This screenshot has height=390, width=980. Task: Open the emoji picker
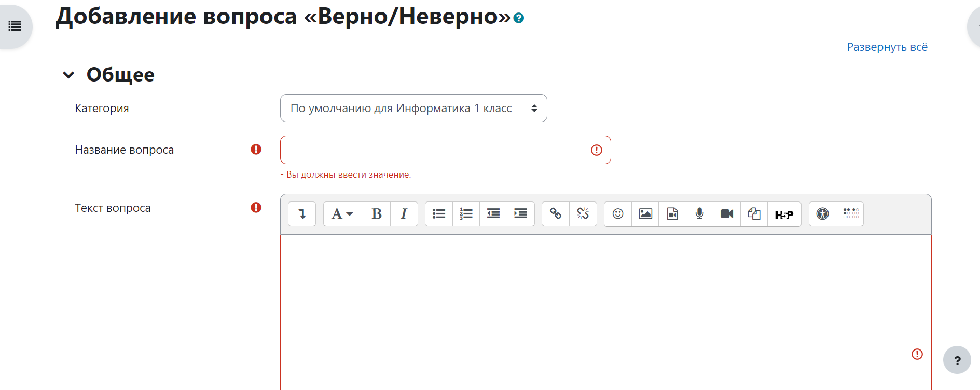(618, 214)
